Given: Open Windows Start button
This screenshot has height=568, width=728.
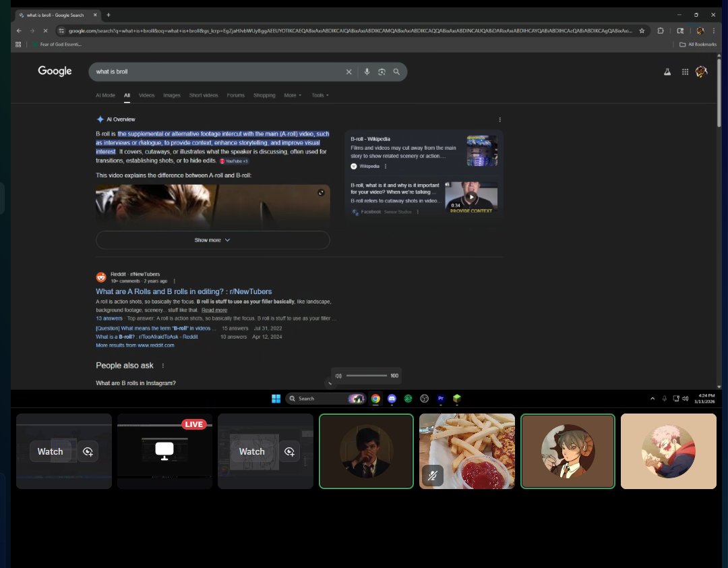Looking at the screenshot, I should (276, 399).
